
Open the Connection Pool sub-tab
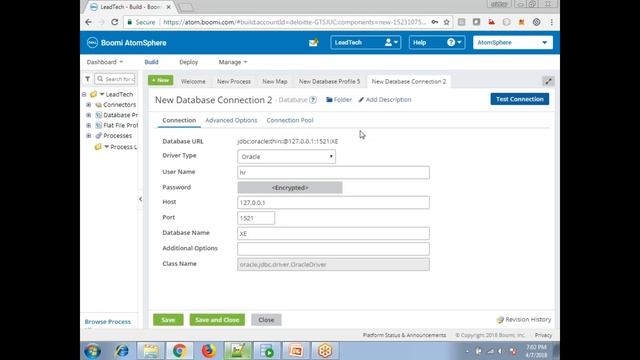[x=290, y=120]
